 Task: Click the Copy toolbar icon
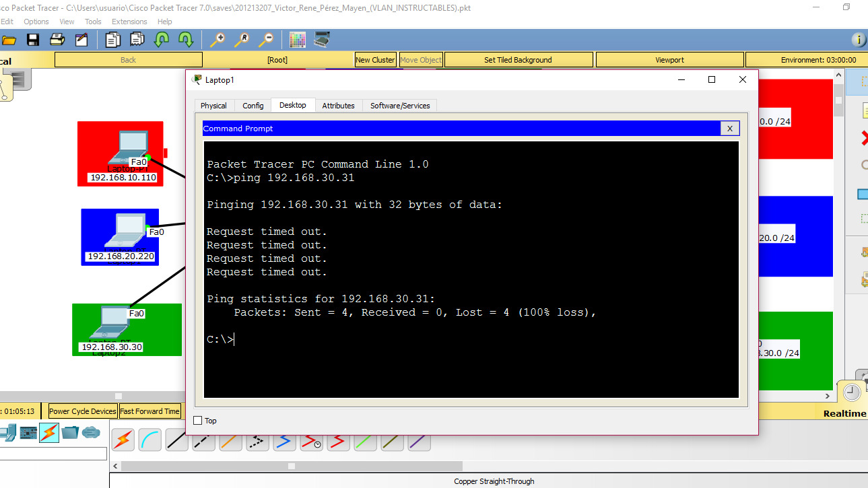[112, 39]
